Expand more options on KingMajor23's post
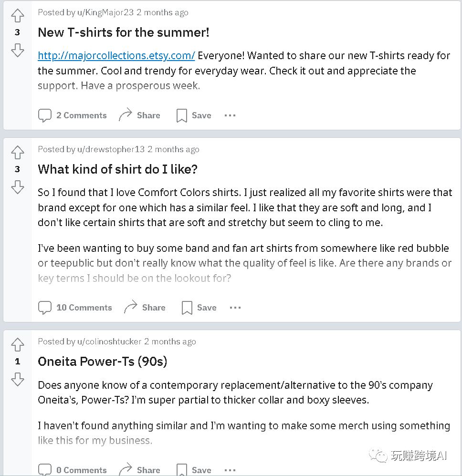Viewport: 462px width, 476px height. 230,115
